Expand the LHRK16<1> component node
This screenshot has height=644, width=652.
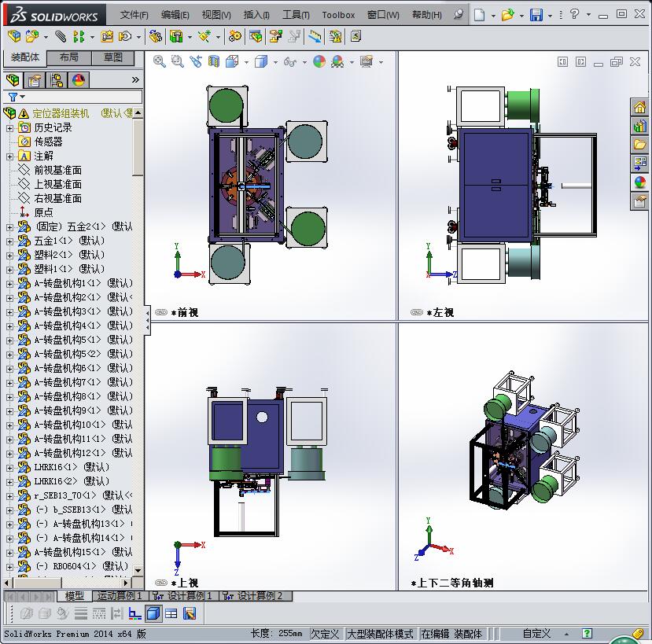pos(9,467)
